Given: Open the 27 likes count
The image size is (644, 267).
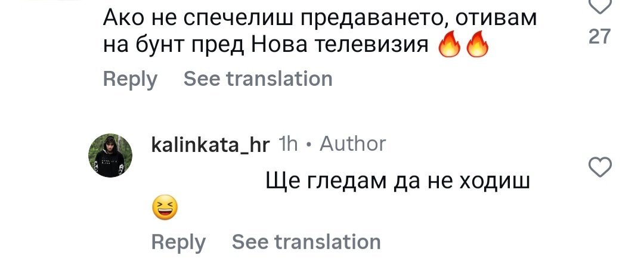Looking at the screenshot, I should [599, 37].
